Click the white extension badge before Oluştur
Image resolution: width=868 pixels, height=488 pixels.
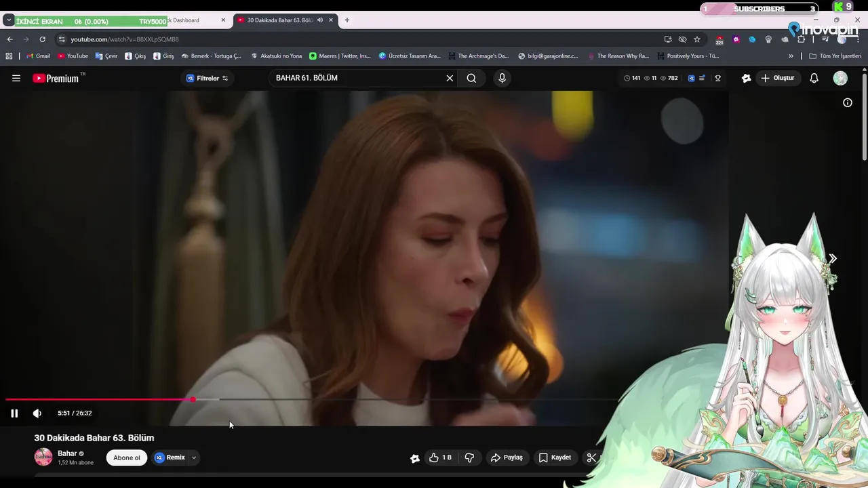[747, 78]
